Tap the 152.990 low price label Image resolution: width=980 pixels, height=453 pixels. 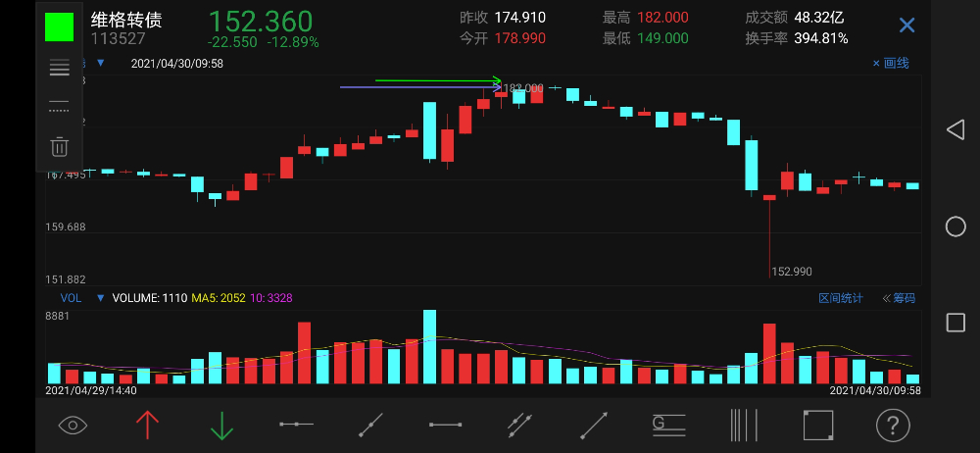(792, 272)
